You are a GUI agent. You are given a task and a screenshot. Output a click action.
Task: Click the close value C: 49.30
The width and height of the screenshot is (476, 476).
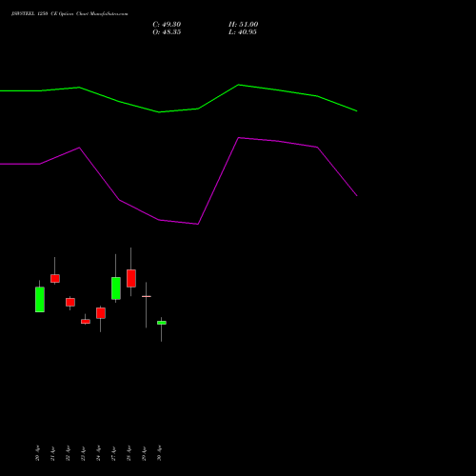[167, 25]
